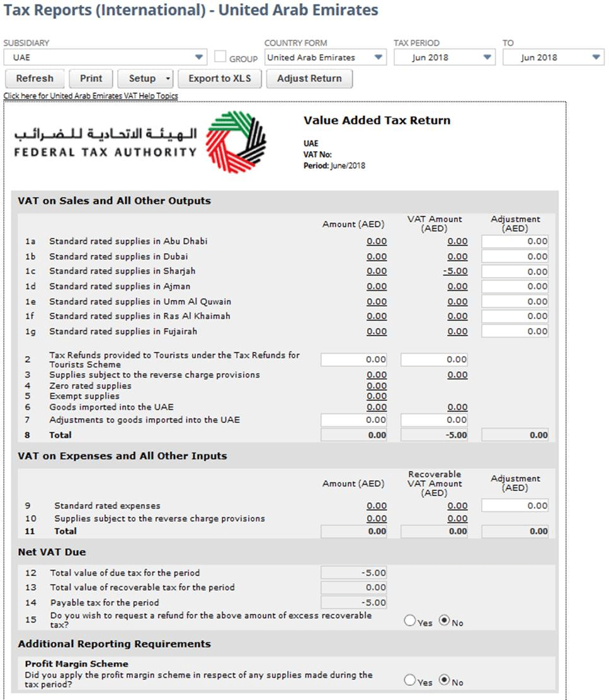Open Ajman VAT amount link
This screenshot has height=700, width=609.
tap(457, 286)
